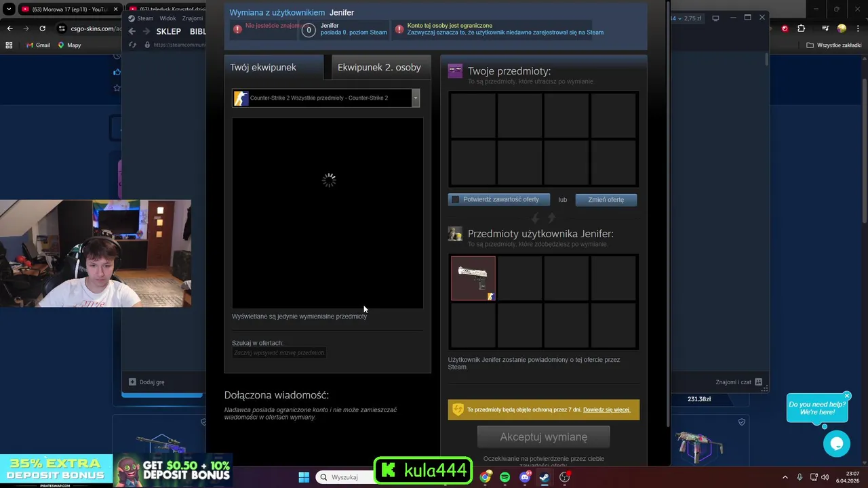Viewport: 868px width, 488px height.
Task: Select the pistol item offered by Jenifer
Action: click(x=473, y=278)
